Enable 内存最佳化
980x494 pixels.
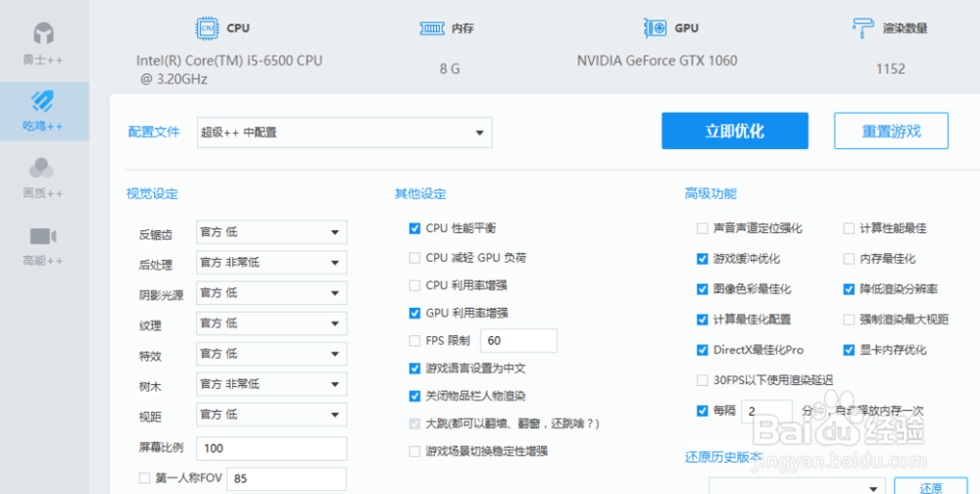848,259
